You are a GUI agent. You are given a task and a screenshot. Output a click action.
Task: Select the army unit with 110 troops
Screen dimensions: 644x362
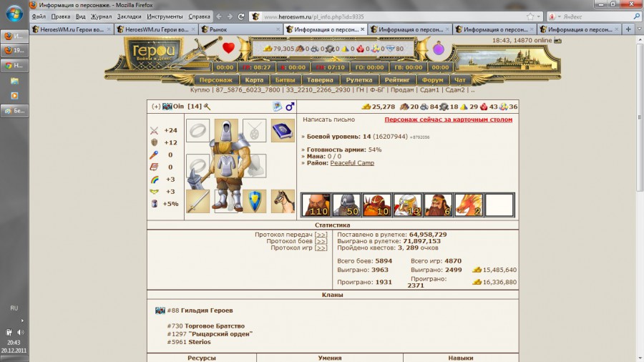pyautogui.click(x=315, y=205)
